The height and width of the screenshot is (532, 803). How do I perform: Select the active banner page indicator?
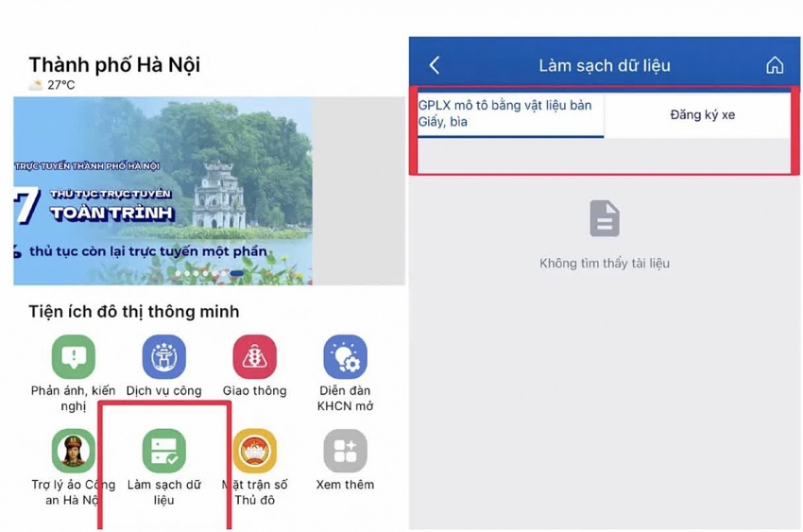[x=236, y=274]
